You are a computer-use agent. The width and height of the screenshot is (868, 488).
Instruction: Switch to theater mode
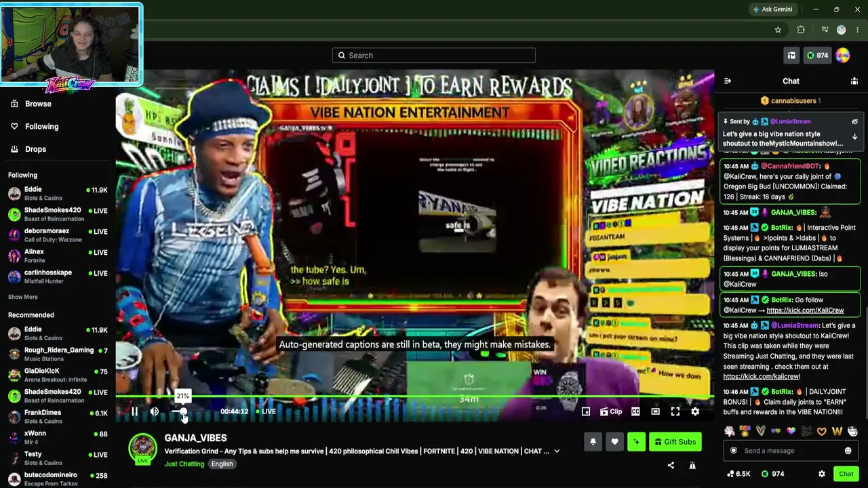click(x=655, y=411)
